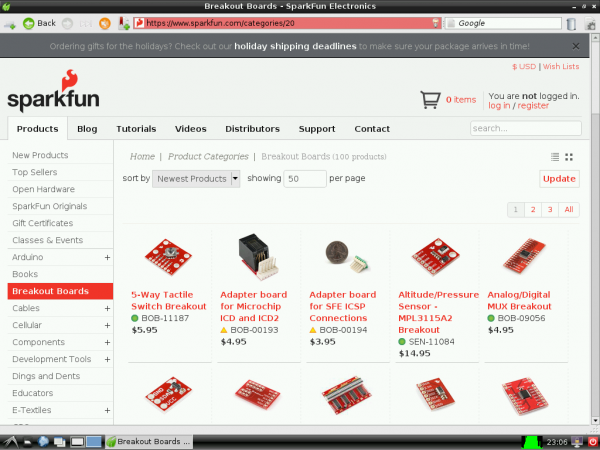Expand the Cellular category plus sign
Image resolution: width=600 pixels, height=450 pixels.
click(108, 325)
